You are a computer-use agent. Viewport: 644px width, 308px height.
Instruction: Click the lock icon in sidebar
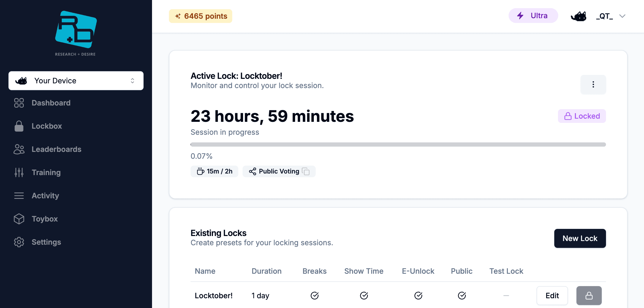coord(18,126)
